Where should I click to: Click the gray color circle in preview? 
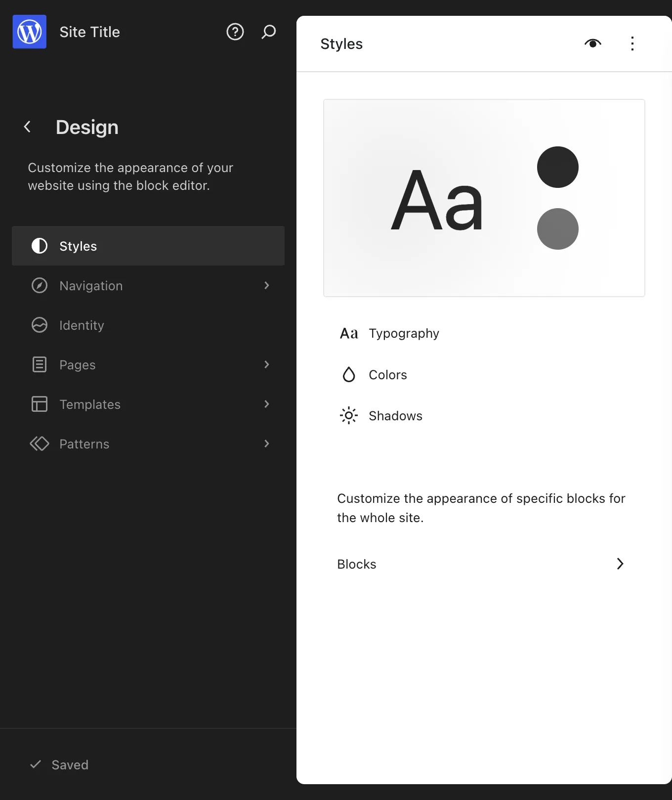pos(558,229)
